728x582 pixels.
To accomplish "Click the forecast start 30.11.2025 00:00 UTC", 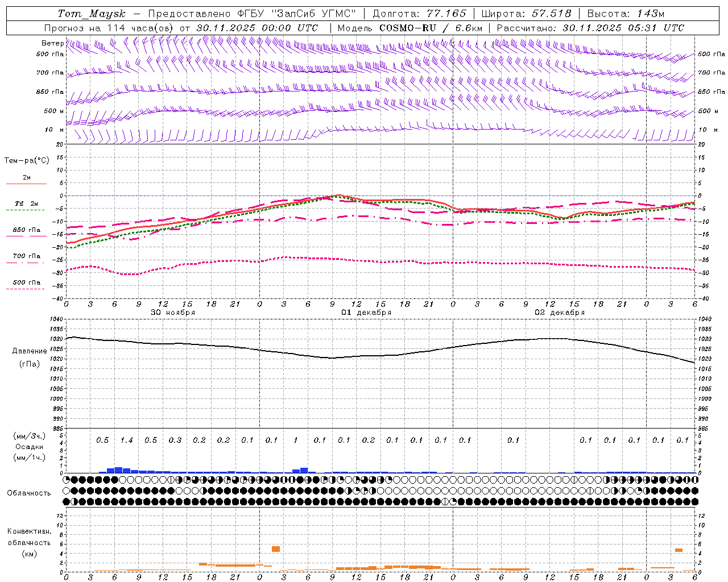I will (x=258, y=28).
